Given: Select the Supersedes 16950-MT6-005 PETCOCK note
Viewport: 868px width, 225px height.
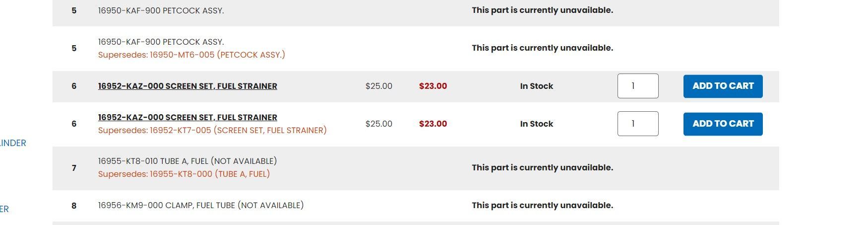Looking at the screenshot, I should click(x=191, y=55).
